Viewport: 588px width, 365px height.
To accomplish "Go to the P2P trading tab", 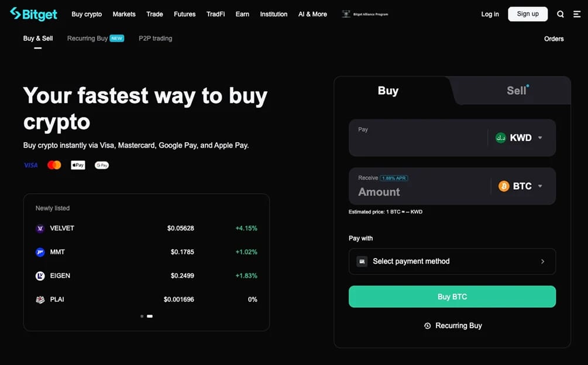I will pos(155,39).
